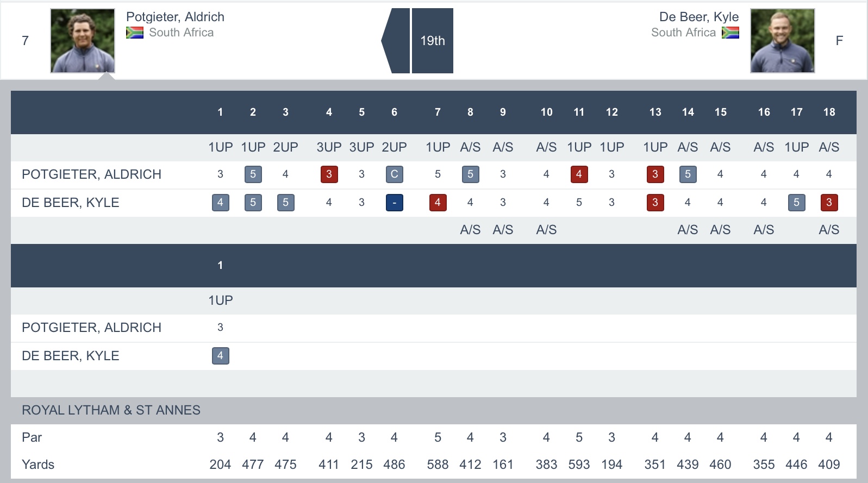Click Potgieter's red 4 badge on hole 11
The image size is (868, 483).
pos(579,174)
